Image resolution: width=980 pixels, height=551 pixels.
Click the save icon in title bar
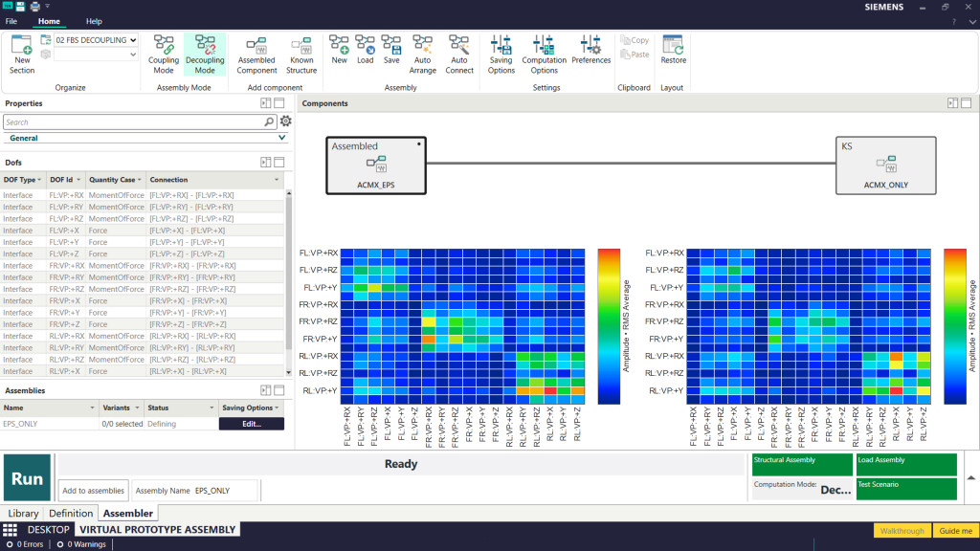20,7
